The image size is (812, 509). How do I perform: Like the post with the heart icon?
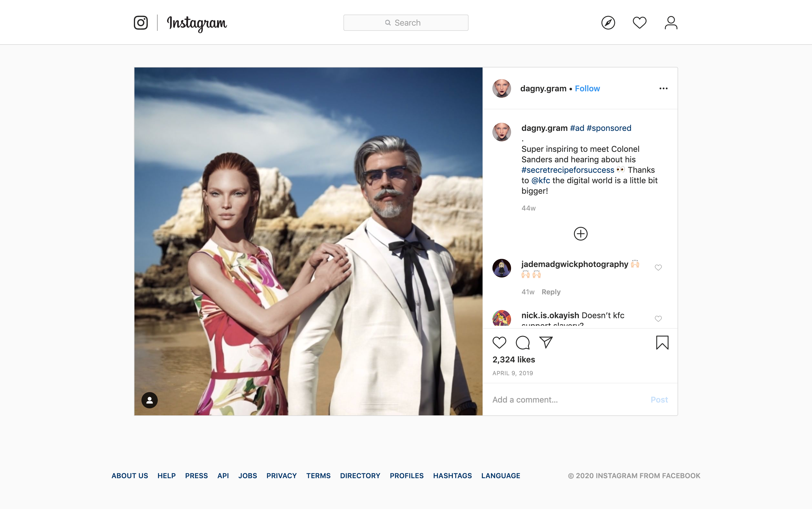pyautogui.click(x=499, y=343)
